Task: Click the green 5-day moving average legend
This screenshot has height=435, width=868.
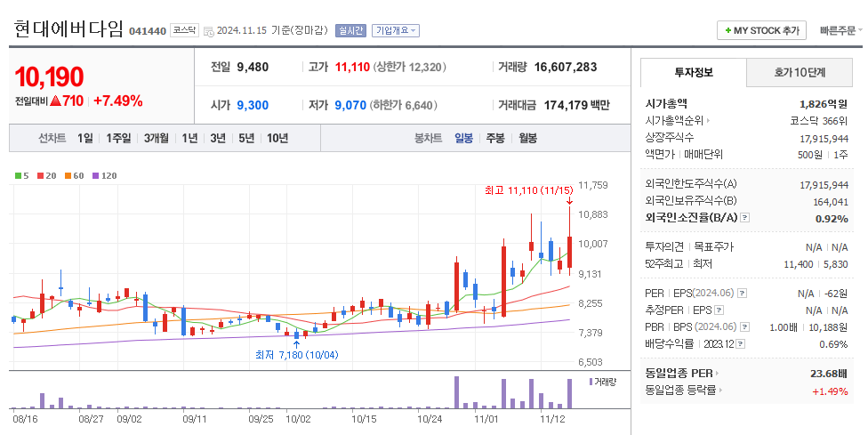Action: click(21, 175)
